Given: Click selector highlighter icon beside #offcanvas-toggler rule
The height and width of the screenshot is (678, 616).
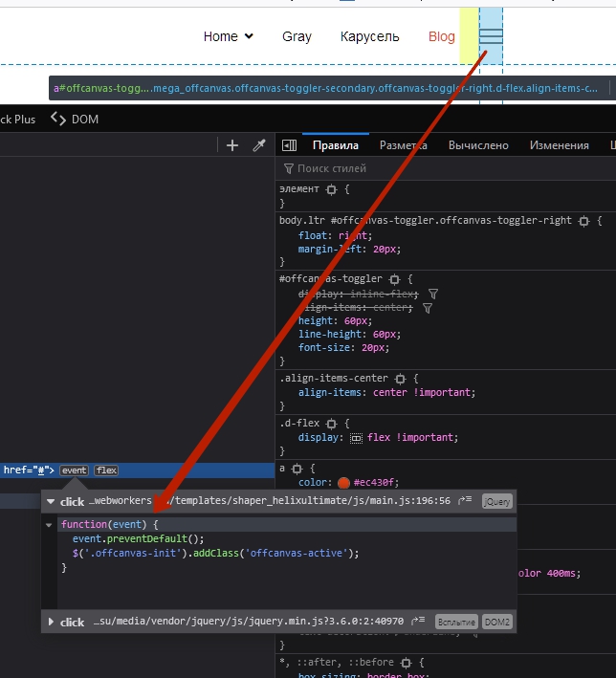Looking at the screenshot, I should 395,279.
